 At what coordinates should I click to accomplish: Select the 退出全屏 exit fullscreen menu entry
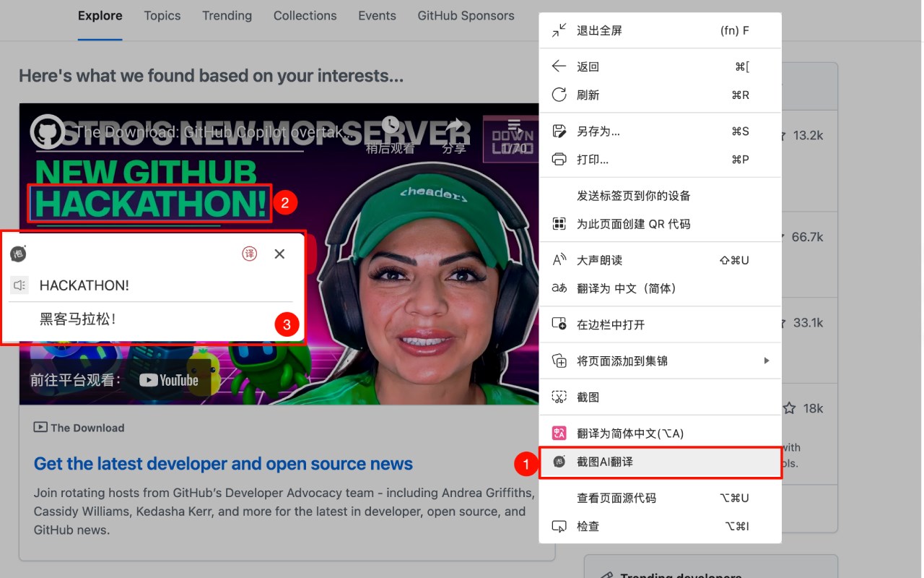pyautogui.click(x=660, y=30)
